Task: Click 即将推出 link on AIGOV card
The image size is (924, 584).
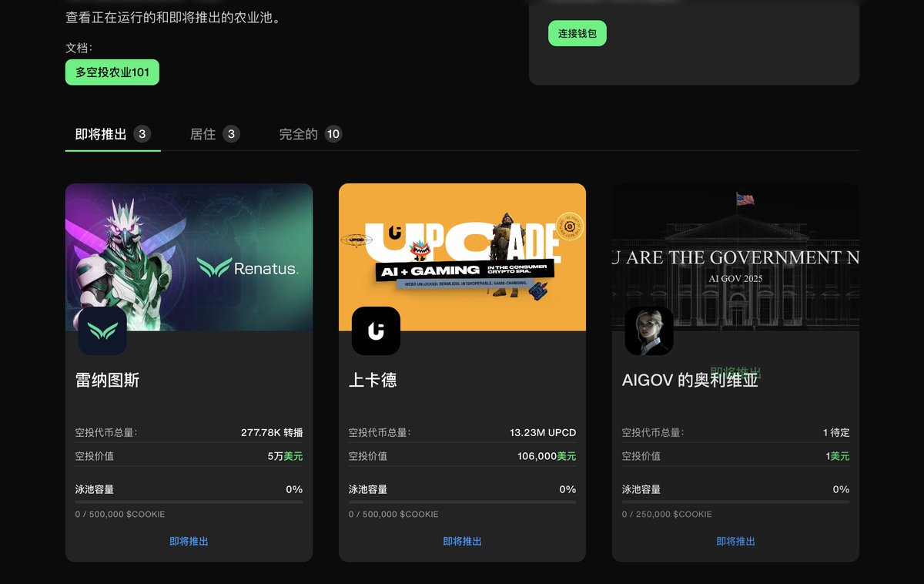Action: [735, 542]
